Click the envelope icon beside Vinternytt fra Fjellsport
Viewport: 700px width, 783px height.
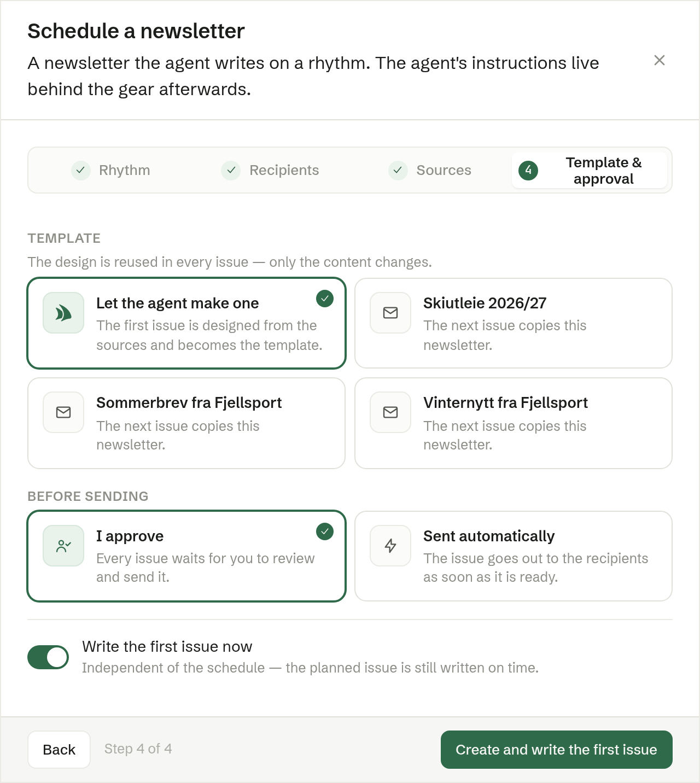(390, 412)
